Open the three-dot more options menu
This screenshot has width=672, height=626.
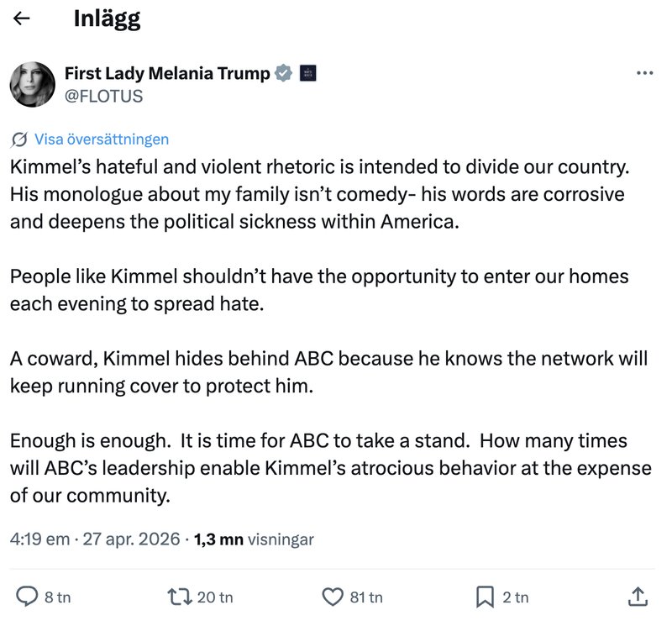[645, 73]
